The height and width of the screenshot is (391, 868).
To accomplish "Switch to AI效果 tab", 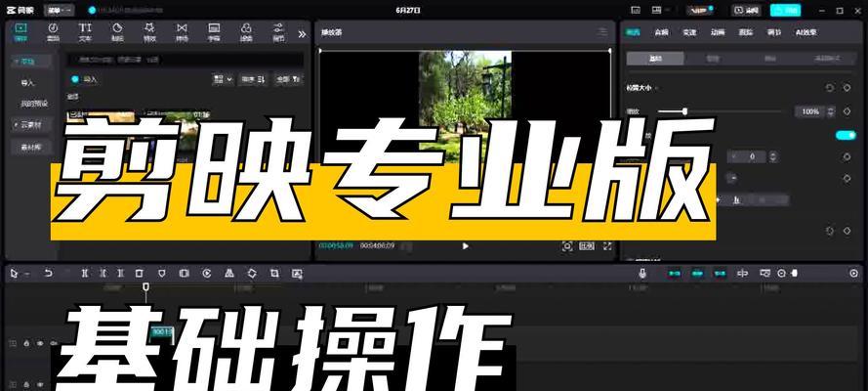I will coord(806,32).
